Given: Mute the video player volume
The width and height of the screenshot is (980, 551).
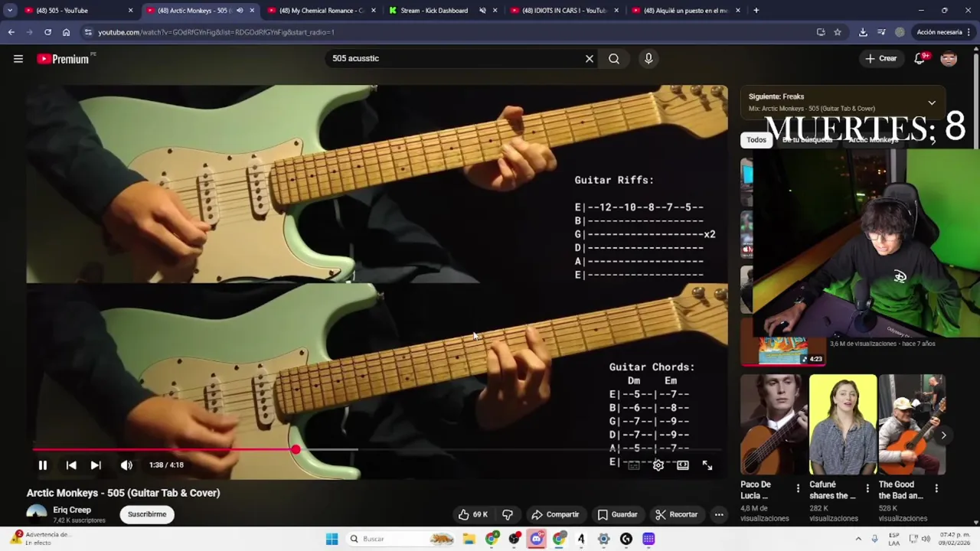Looking at the screenshot, I should click(126, 465).
